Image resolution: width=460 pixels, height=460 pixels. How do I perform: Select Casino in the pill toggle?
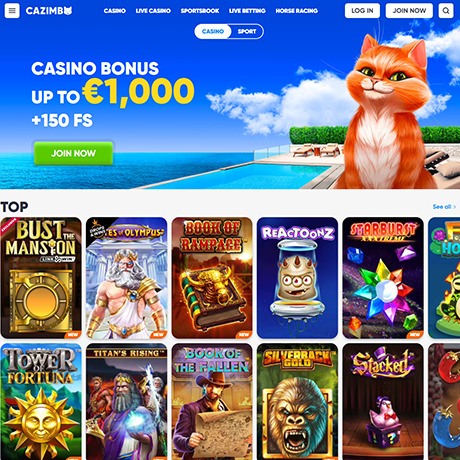(x=213, y=31)
